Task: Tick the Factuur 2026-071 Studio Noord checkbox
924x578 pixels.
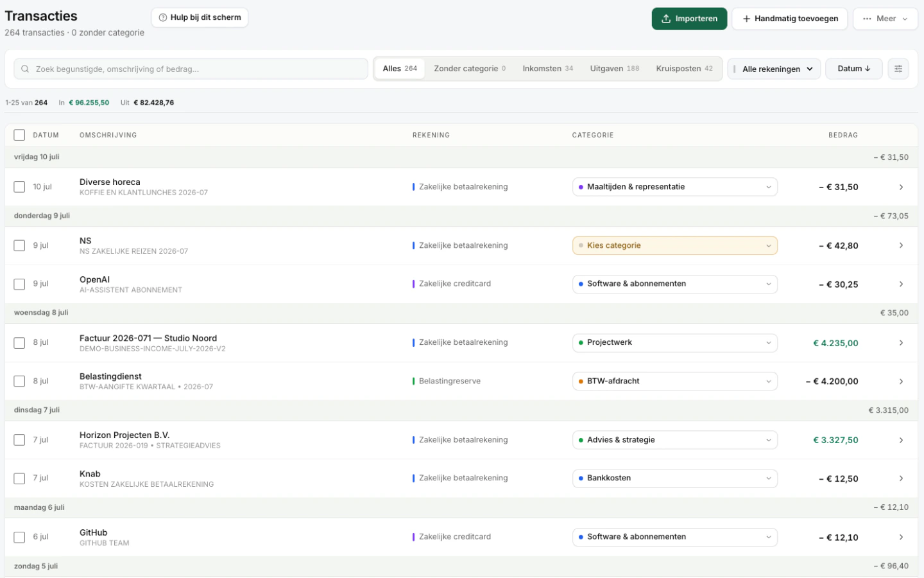Action: 19,343
